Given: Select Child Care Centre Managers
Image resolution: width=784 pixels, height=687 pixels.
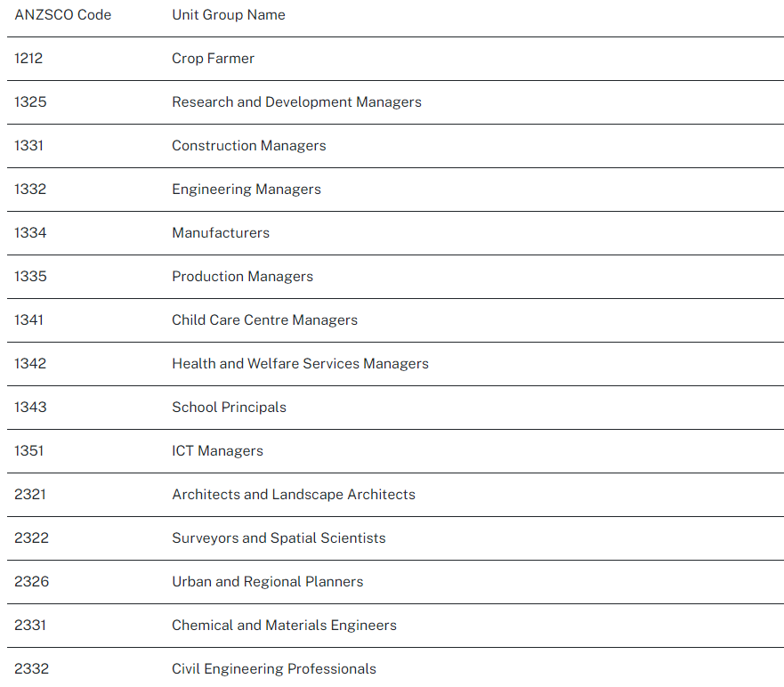Looking at the screenshot, I should tap(264, 320).
